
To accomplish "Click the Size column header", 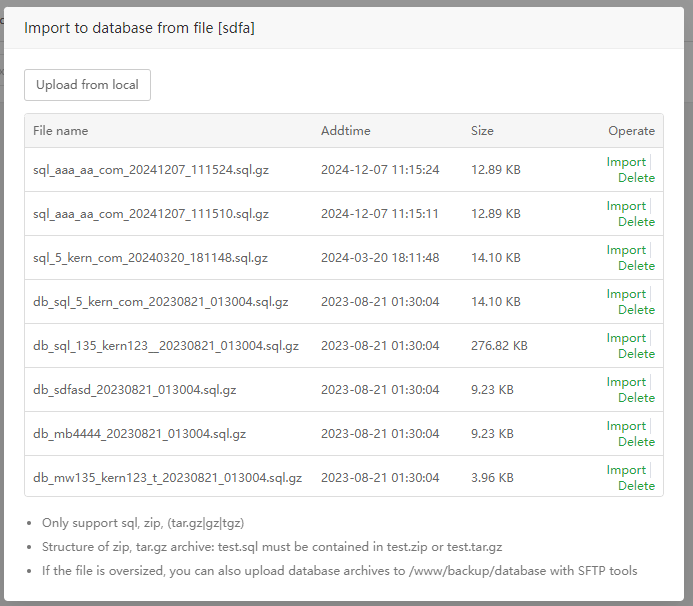I will pyautogui.click(x=482, y=131).
